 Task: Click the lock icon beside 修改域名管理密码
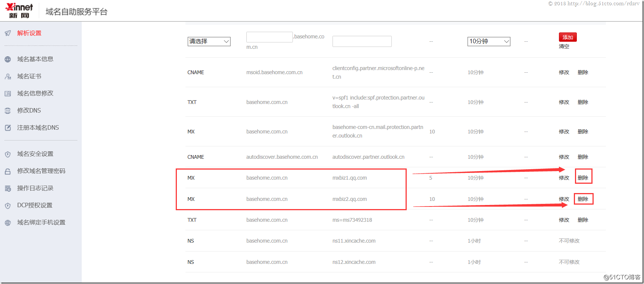pos(8,171)
